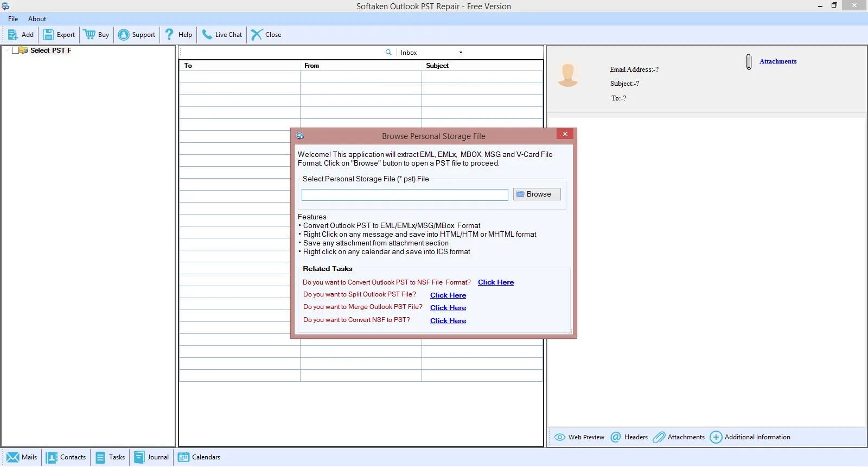The width and height of the screenshot is (868, 467).
Task: Click the Calendars icon in bottom bar
Action: click(x=183, y=457)
